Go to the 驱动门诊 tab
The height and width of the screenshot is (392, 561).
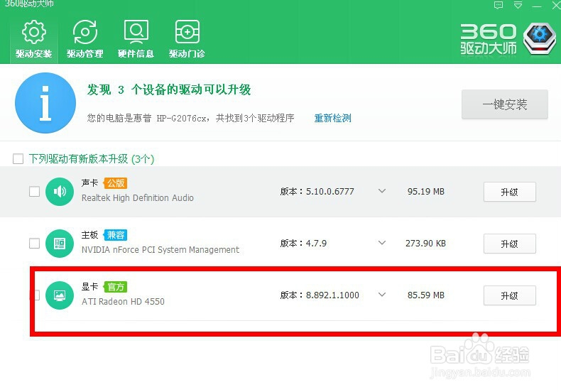tap(187, 39)
